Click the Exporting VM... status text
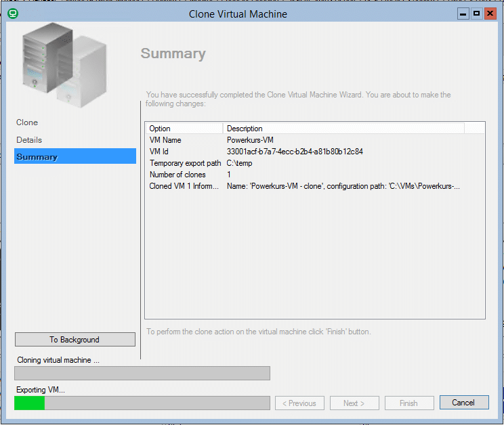 coord(41,390)
